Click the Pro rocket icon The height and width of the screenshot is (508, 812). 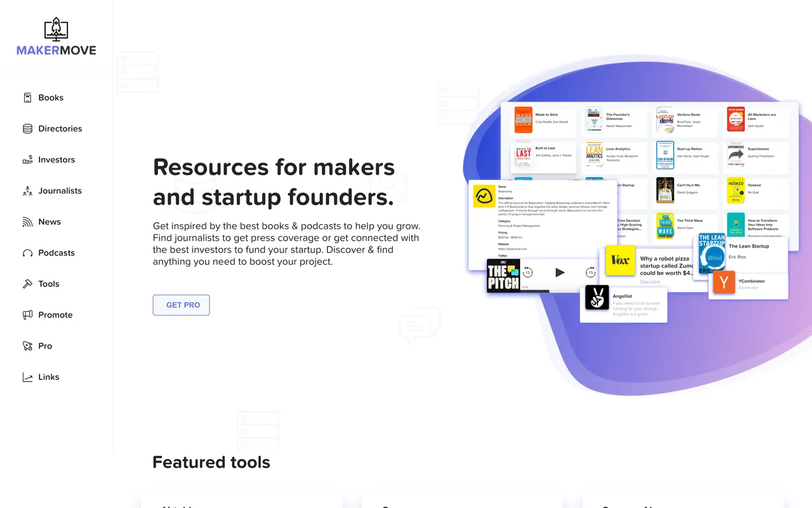point(27,346)
